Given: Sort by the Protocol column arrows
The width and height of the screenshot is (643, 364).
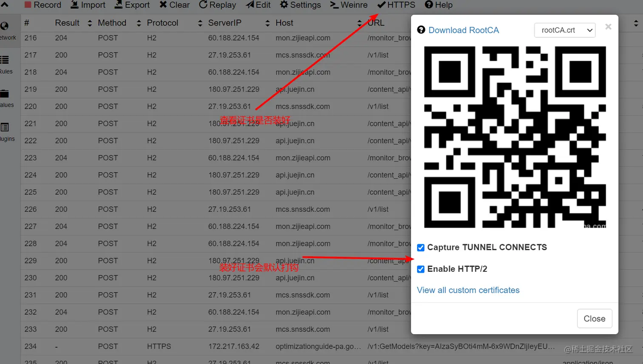Looking at the screenshot, I should pyautogui.click(x=200, y=23).
